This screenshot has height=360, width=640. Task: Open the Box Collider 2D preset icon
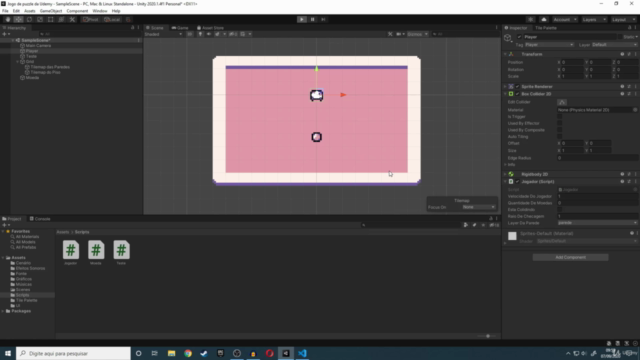point(629,94)
